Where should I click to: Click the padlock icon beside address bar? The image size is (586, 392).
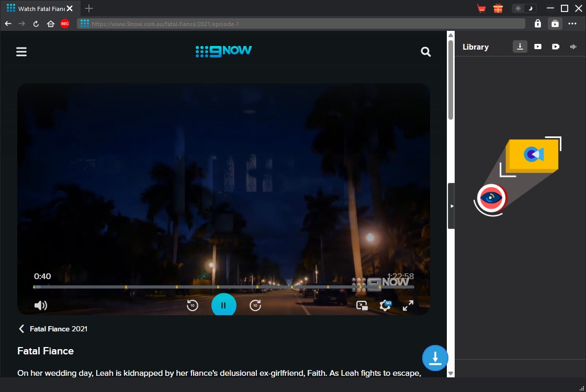tap(537, 24)
